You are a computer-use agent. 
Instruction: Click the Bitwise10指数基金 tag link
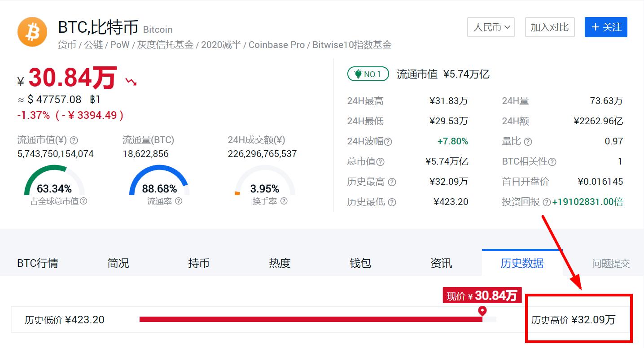coord(352,45)
